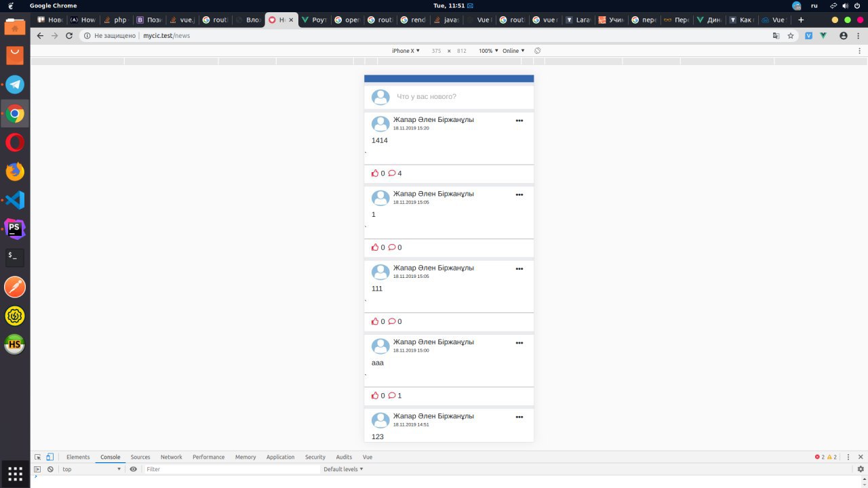Open the system clock calendar
Image resolution: width=868 pixels, height=488 pixels.
click(x=449, y=5)
